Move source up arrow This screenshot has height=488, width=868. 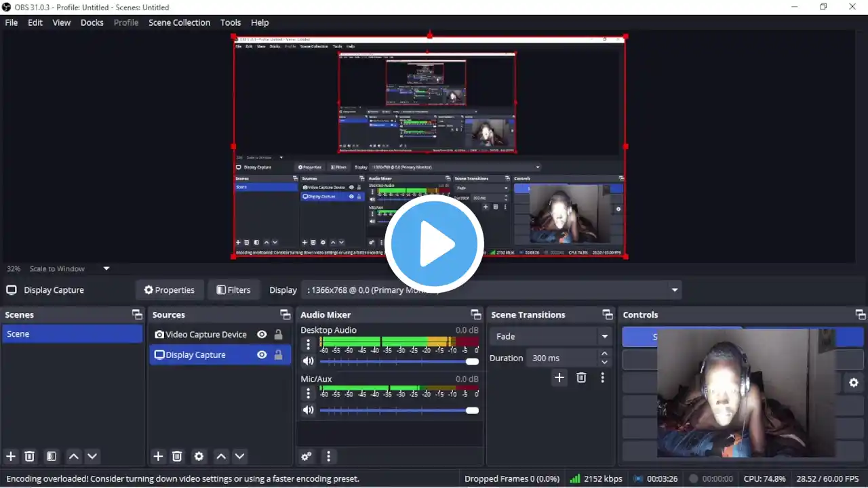pos(221,457)
